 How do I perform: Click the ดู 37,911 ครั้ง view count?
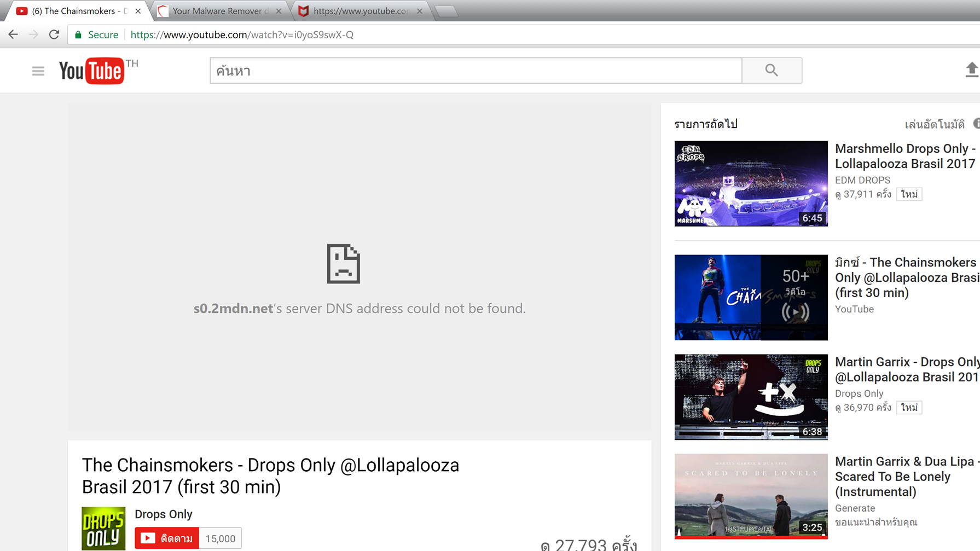[863, 194]
